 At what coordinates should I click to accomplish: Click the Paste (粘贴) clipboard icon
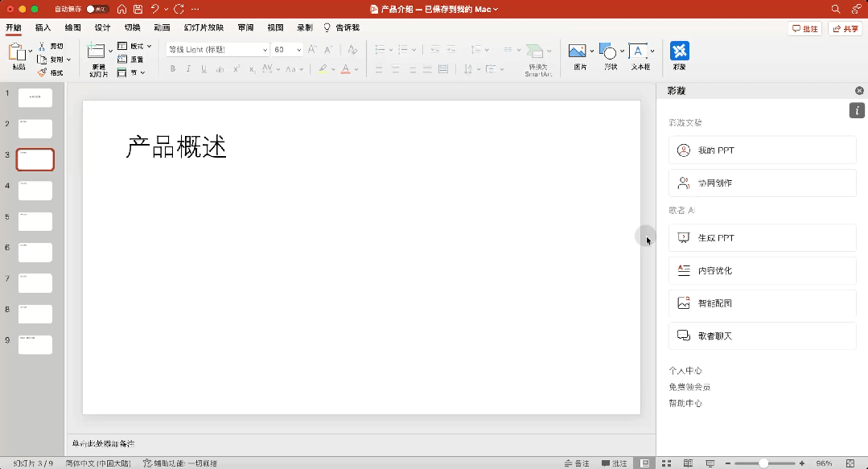pyautogui.click(x=17, y=52)
